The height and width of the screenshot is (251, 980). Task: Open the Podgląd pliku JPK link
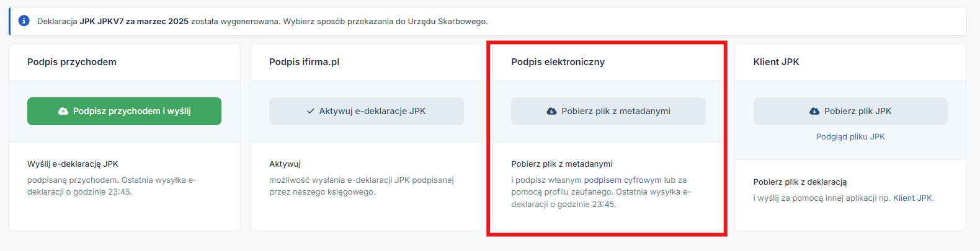point(850,136)
